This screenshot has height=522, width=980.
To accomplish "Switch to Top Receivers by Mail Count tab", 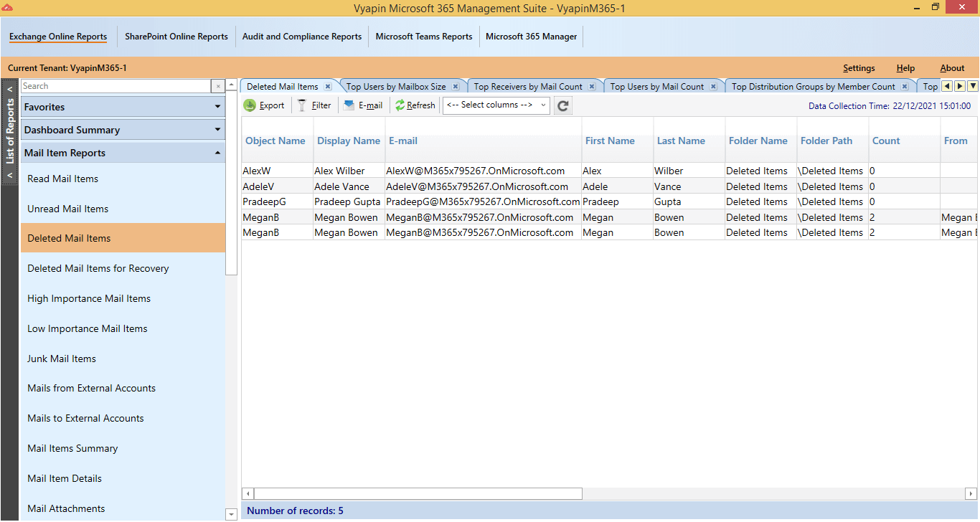I will coord(528,87).
